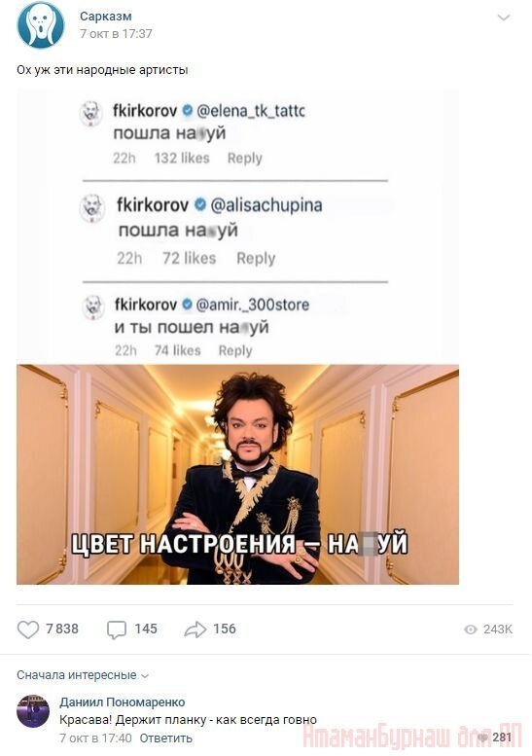Like Даниил Пономаренко's comment via the heart icon
This screenshot has width=532, height=756.
click(482, 738)
